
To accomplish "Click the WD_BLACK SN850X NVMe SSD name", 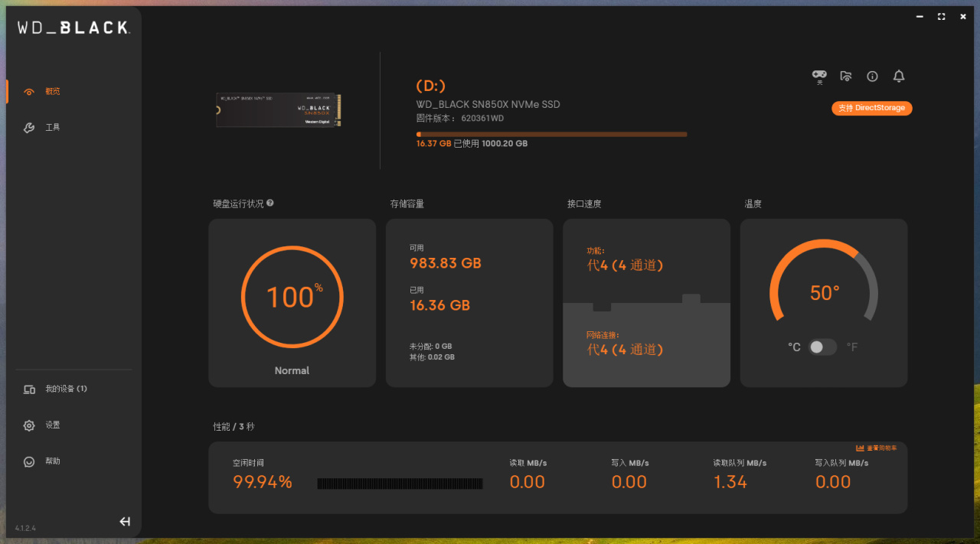I will pos(488,104).
